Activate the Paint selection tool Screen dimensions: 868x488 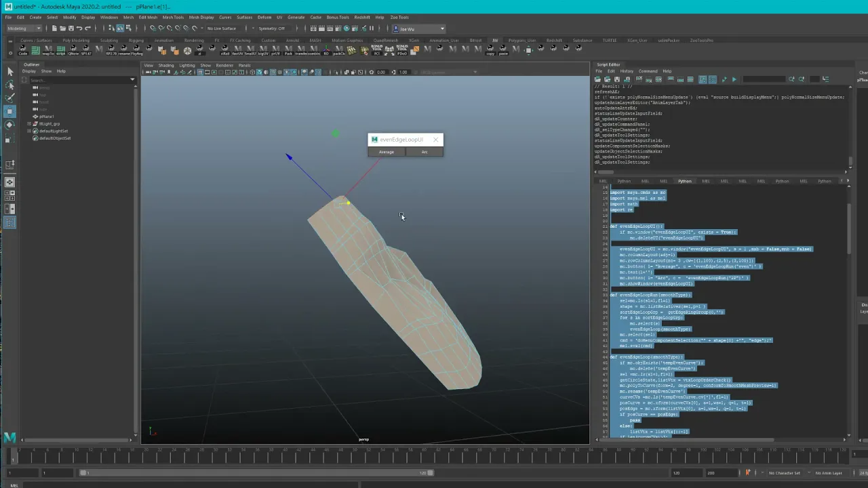(x=9, y=98)
